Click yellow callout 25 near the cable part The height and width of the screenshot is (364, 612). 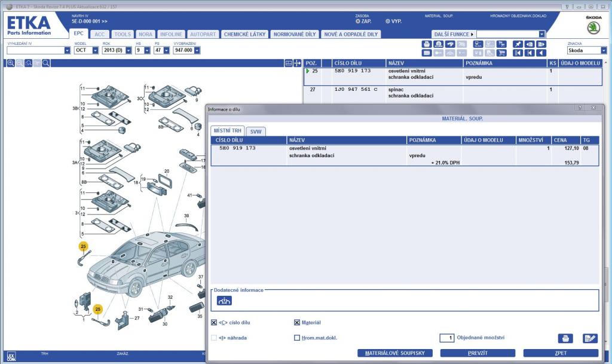(97, 310)
